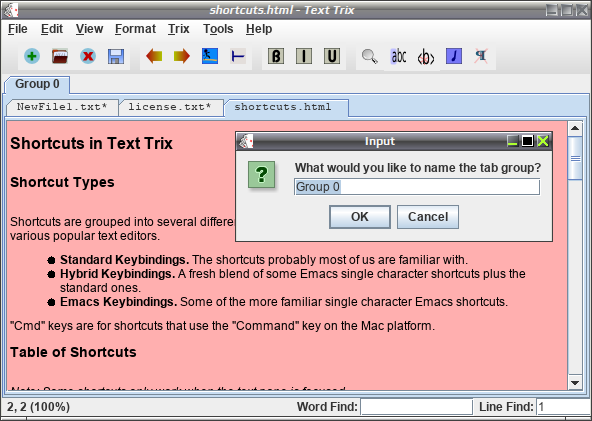Click the blue music note icon

(x=454, y=56)
